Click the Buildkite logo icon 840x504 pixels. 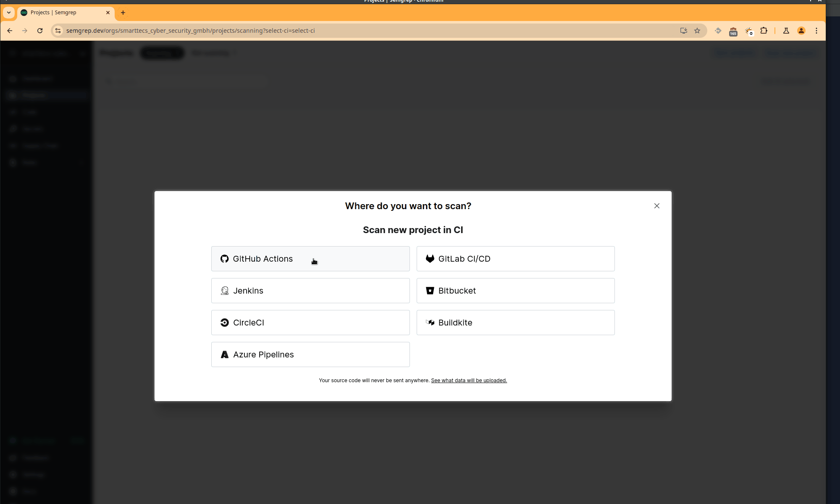pyautogui.click(x=430, y=323)
